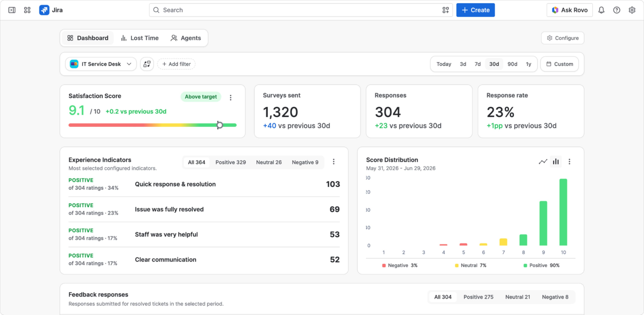Viewport: 644px width, 315px height.
Task: Switch to the Lost Time tab
Action: tap(140, 38)
